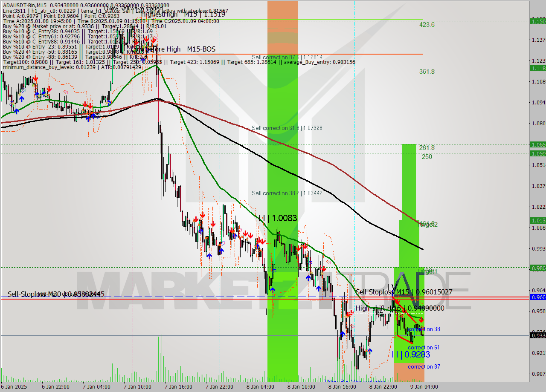Click the 6 Jan 22:00 time axis label
Screen dimensions: 546x392
click(56, 387)
